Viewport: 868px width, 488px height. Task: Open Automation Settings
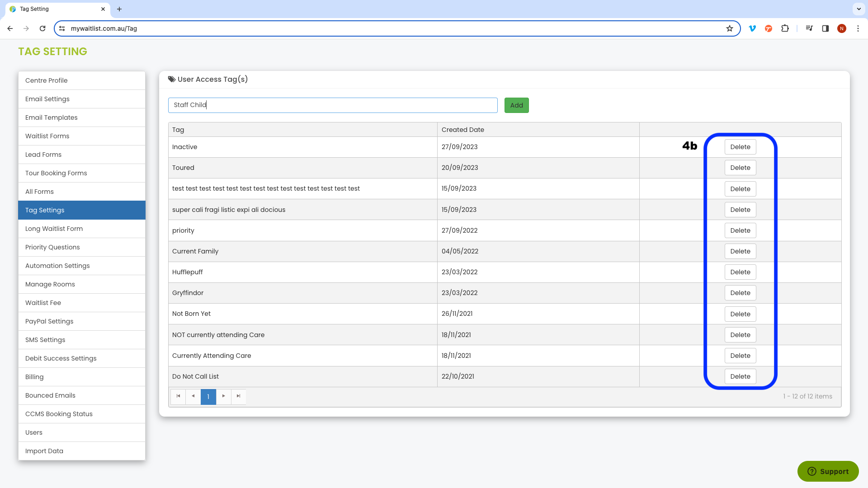click(x=82, y=266)
